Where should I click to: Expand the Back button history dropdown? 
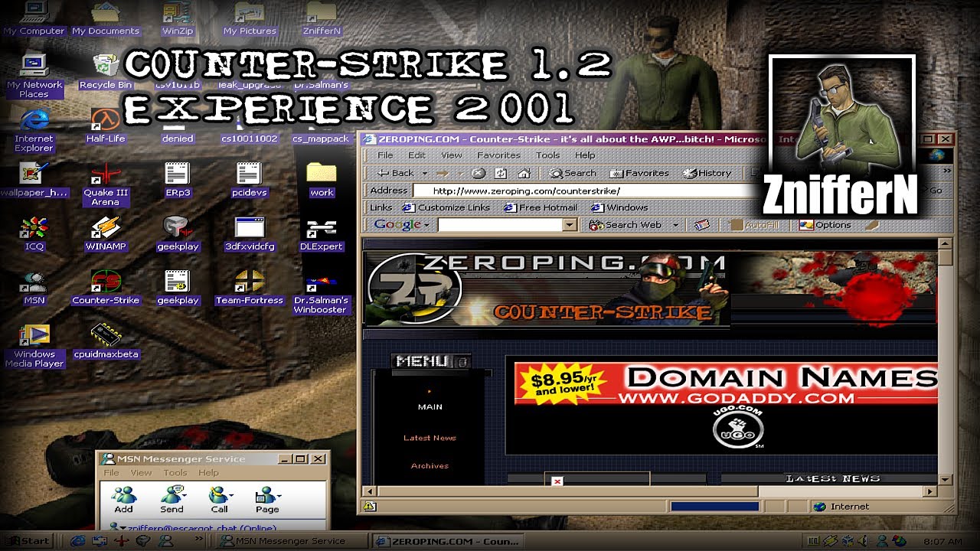pos(424,173)
